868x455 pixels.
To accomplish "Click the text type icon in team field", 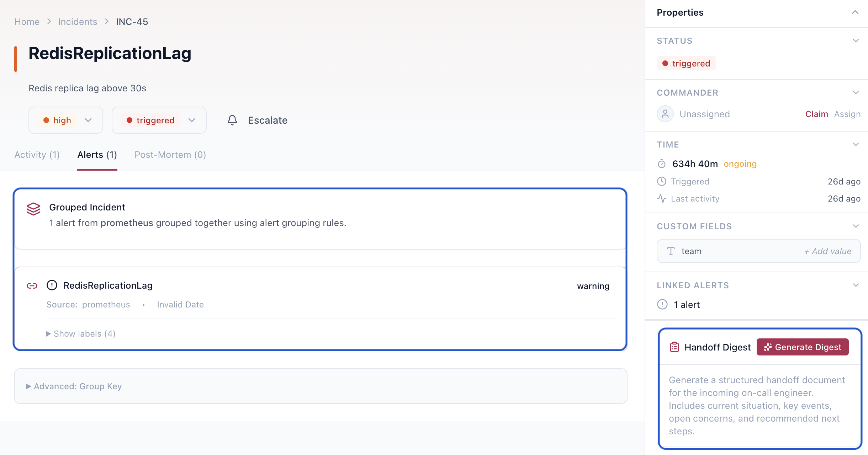I will tap(671, 251).
